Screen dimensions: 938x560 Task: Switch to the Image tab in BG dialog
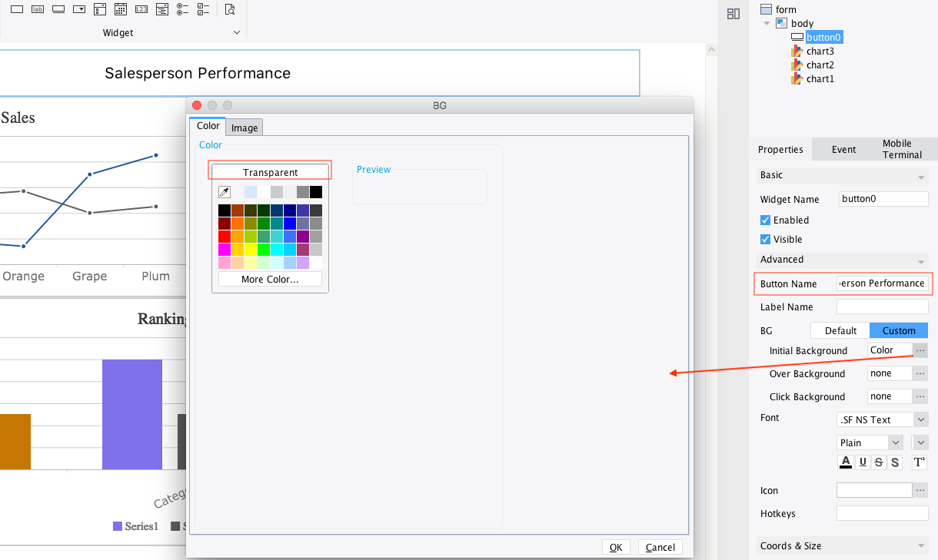[244, 128]
